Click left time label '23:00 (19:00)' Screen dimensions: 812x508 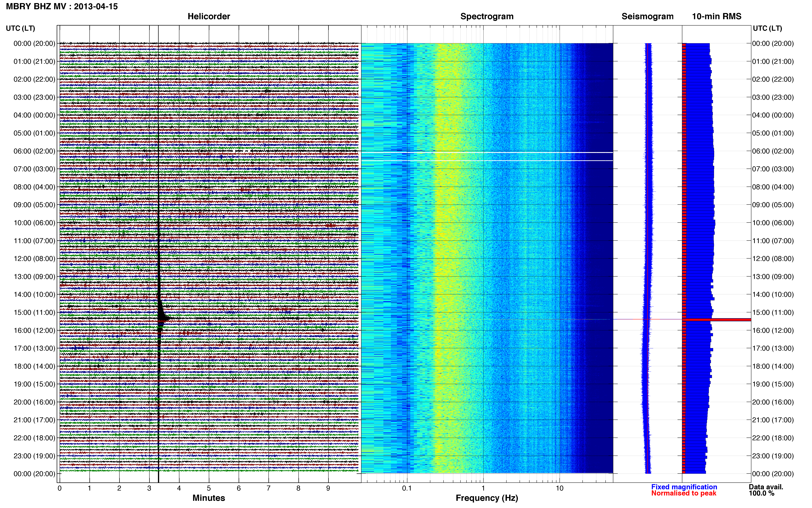tap(34, 456)
